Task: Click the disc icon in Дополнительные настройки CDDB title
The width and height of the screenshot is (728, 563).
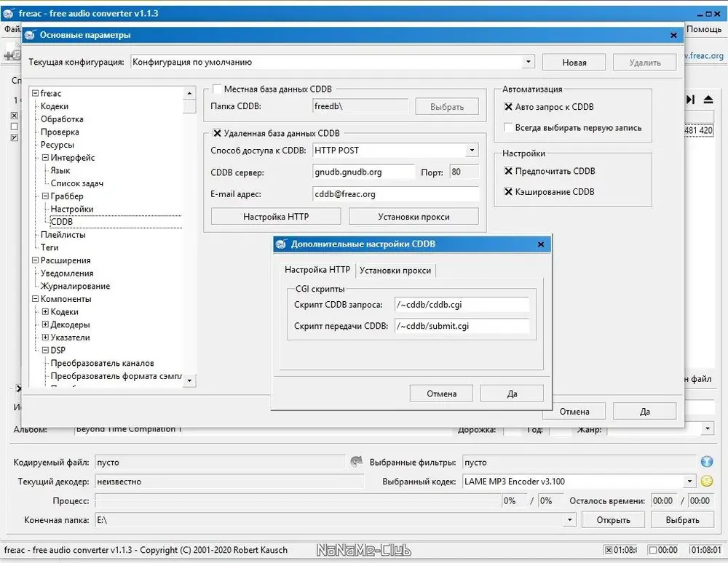Action: 281,244
